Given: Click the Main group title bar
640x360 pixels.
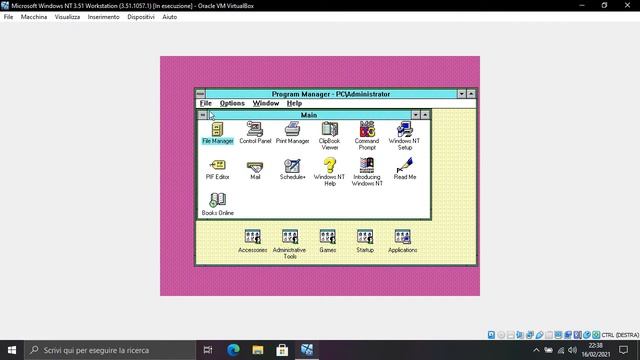Looking at the screenshot, I should (x=309, y=115).
